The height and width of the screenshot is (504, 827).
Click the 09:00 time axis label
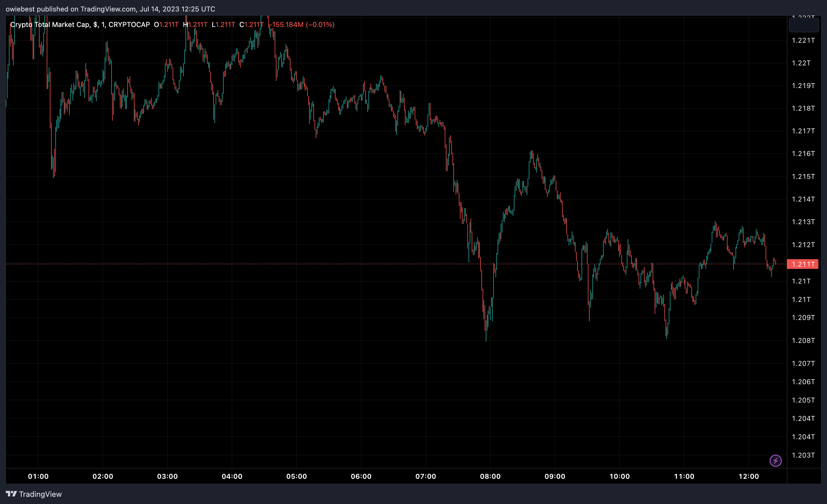tap(555, 476)
